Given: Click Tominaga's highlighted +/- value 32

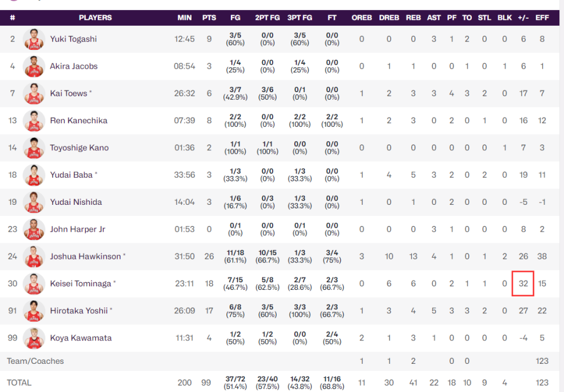Looking at the screenshot, I should [x=523, y=283].
